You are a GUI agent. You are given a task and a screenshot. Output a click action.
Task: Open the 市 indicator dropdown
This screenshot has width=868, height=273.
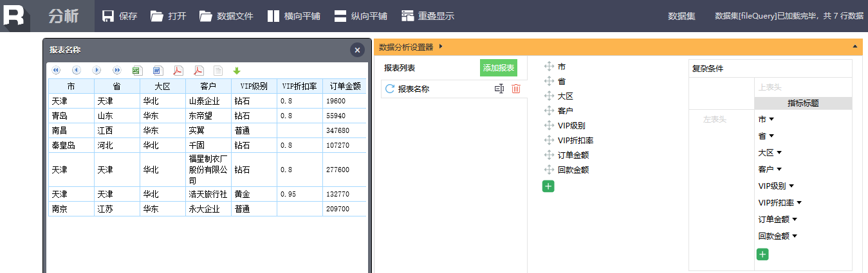(771, 119)
